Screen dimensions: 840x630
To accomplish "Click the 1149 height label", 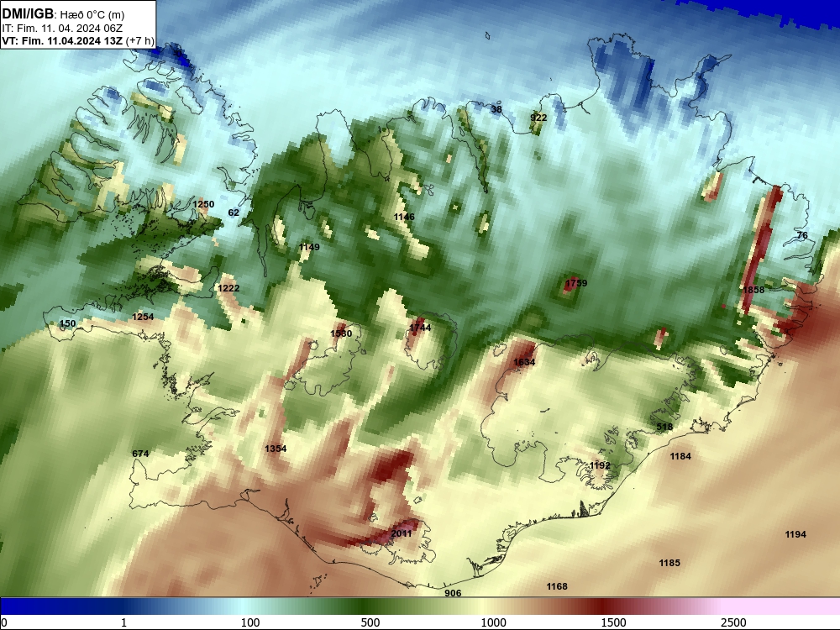I will [x=308, y=247].
